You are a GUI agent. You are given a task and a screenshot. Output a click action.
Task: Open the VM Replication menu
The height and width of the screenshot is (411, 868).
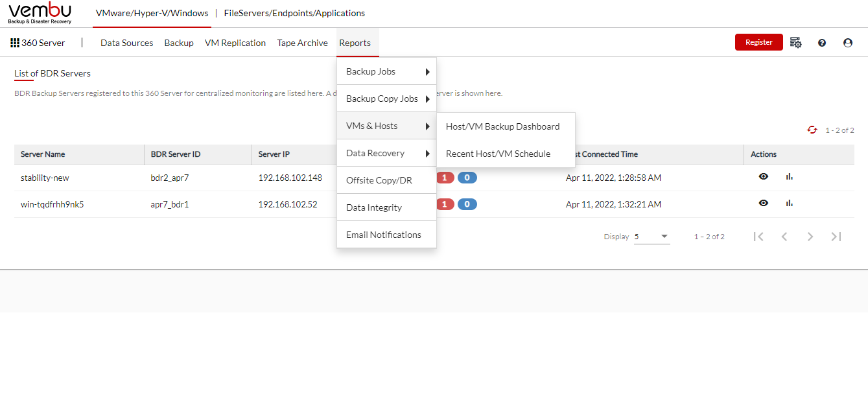(235, 43)
